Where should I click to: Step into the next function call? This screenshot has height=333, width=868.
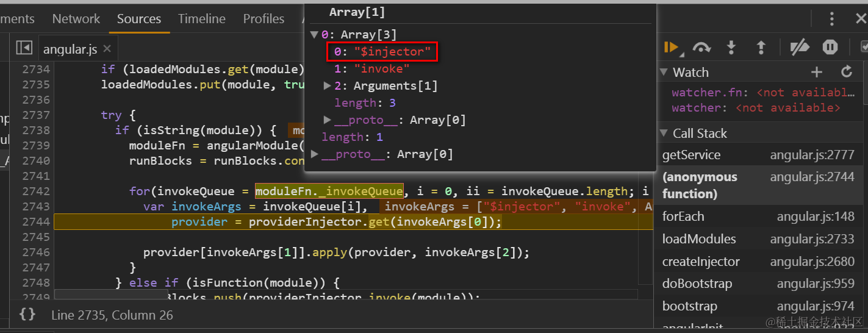pos(731,47)
